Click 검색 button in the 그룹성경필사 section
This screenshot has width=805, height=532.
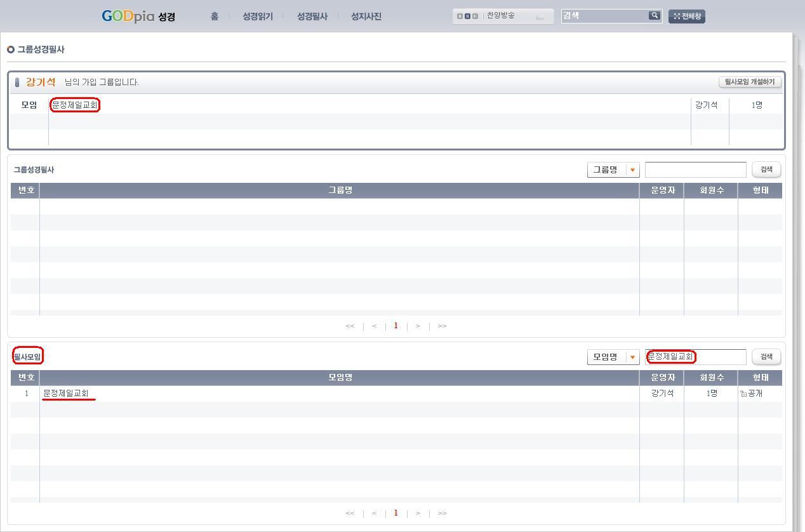point(766,170)
